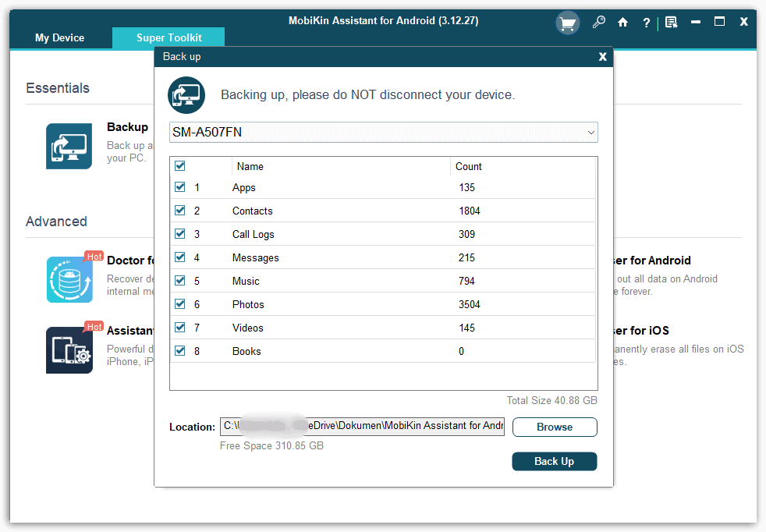This screenshot has width=766, height=532.
Task: Uncheck the Contacts checkbox
Action: click(179, 211)
